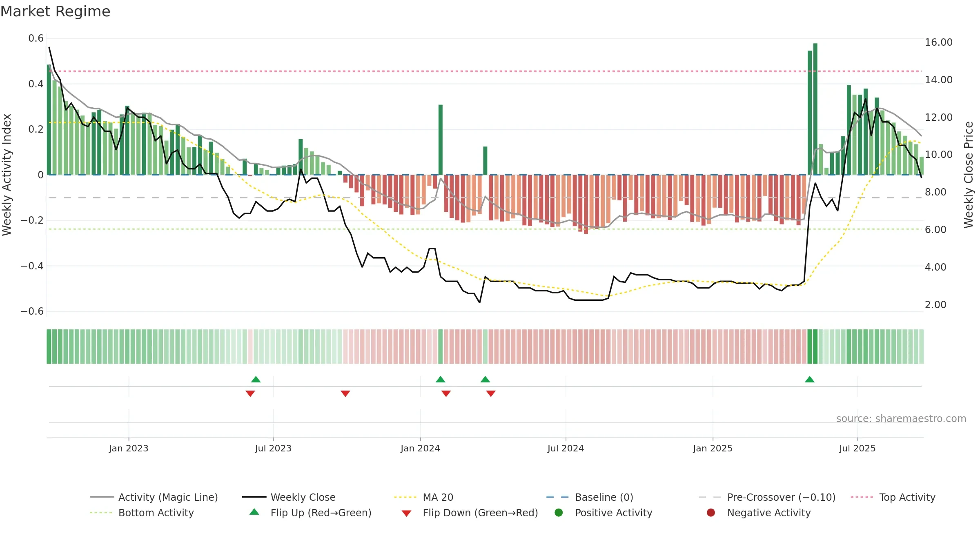Toggle the Weekly Close legend entry
The width and height of the screenshot is (980, 551).
(x=289, y=497)
